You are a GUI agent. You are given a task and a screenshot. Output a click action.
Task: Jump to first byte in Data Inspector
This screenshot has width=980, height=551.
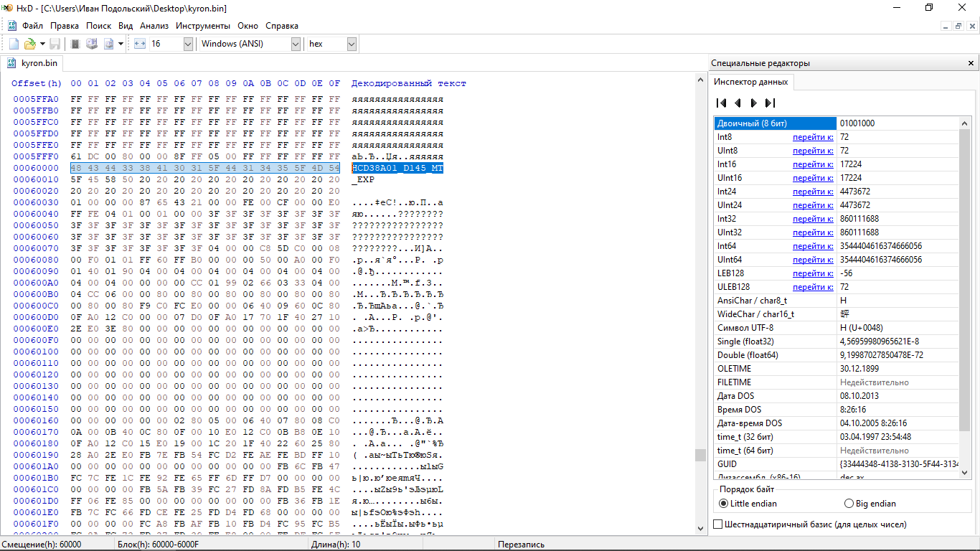pyautogui.click(x=722, y=103)
